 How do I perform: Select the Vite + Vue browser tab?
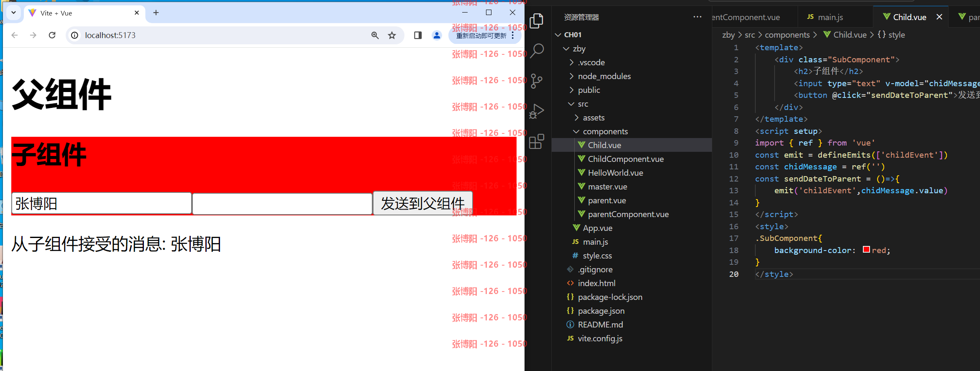coord(84,13)
